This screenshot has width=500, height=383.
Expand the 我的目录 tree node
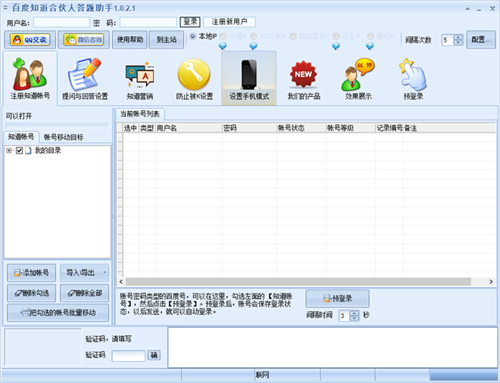(9, 151)
